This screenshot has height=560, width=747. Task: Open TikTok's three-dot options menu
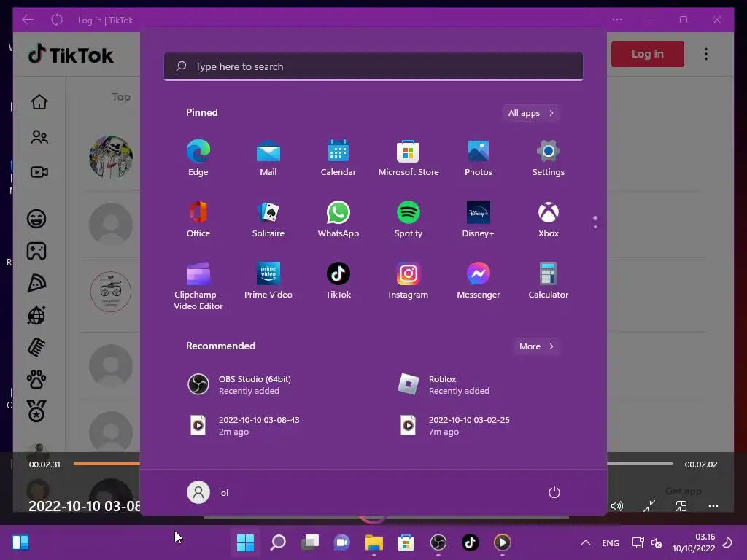(x=706, y=54)
